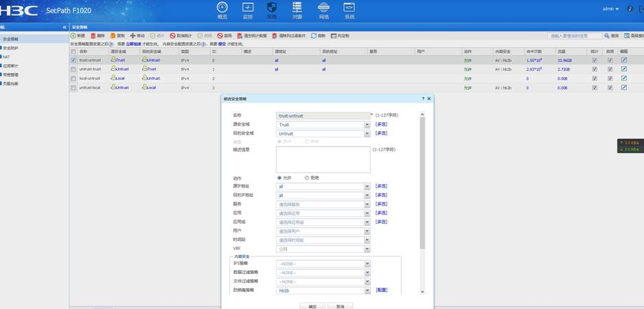The width and height of the screenshot is (644, 309).
Task: Open the Monitor (监控) top icon
Action: (248, 8)
